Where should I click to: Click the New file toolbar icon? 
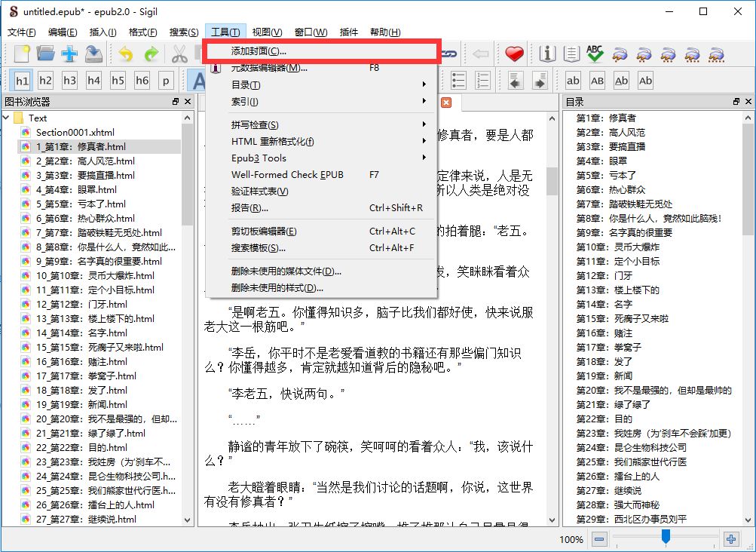22,54
